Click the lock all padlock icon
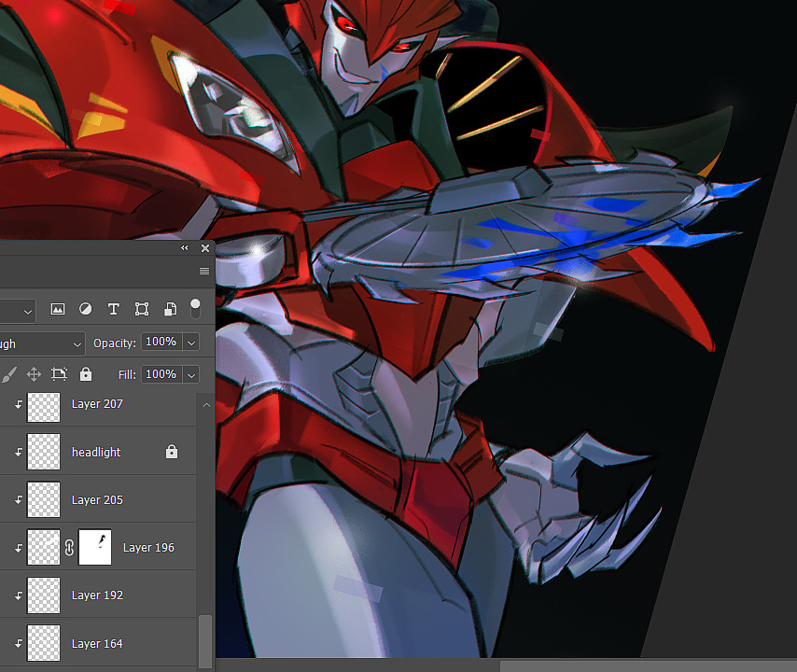The image size is (797, 672). point(86,374)
